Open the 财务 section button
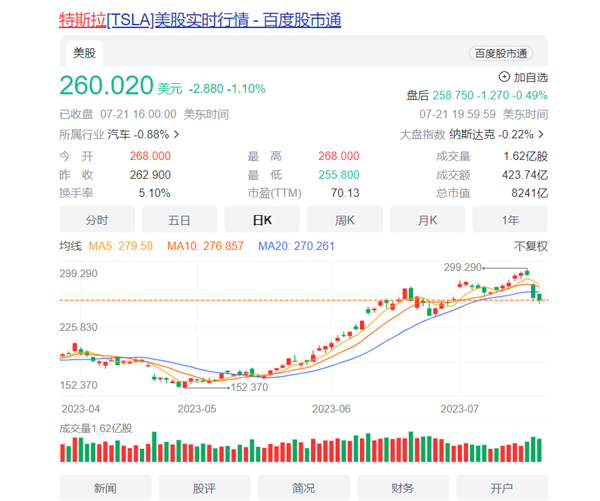Image resolution: width=600 pixels, height=501 pixels. 403,488
